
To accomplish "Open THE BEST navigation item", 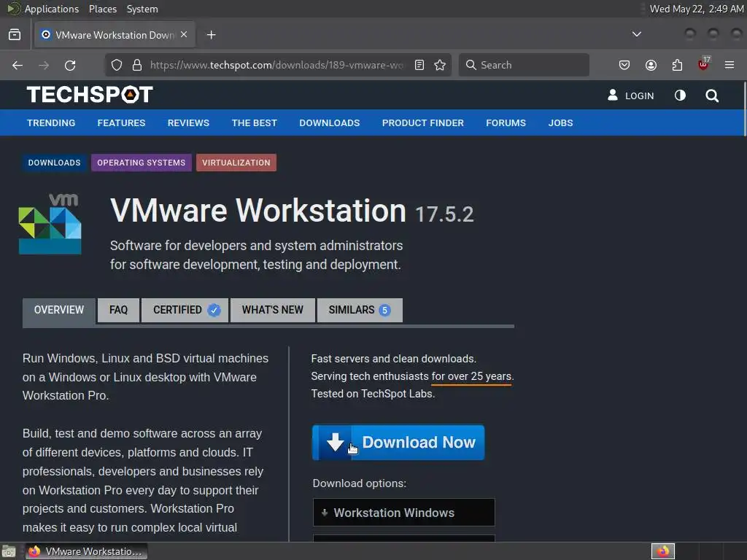I will [x=255, y=122].
